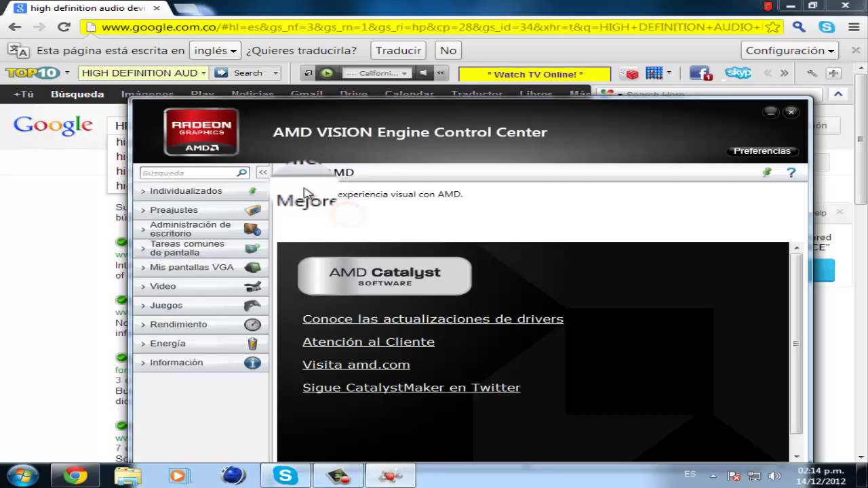Focus the Búsqueda search field
868x488 pixels.
188,173
